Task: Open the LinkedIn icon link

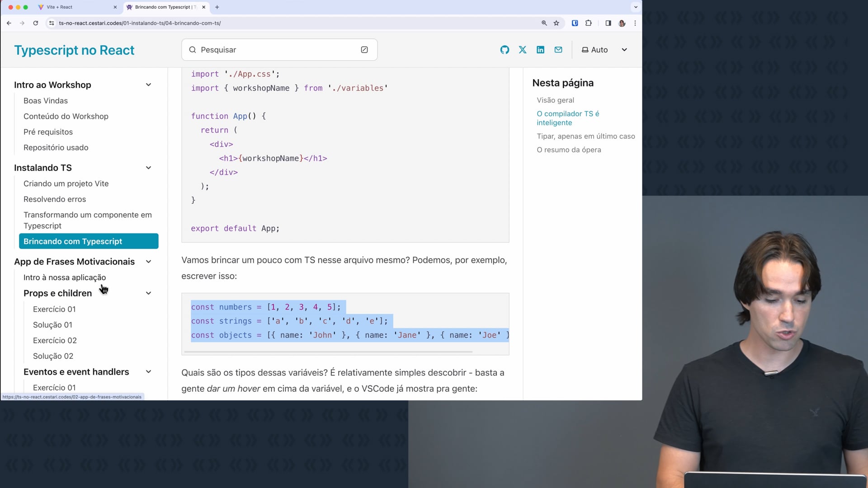Action: [x=540, y=50]
